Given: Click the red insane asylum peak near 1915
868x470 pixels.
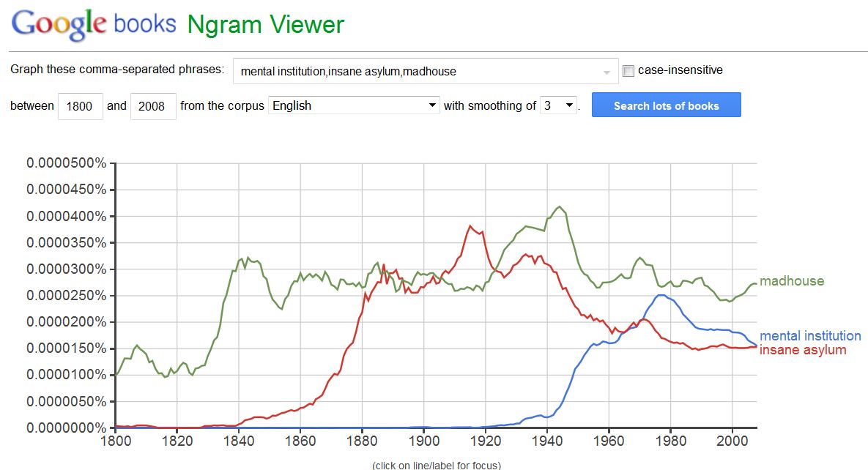Looking at the screenshot, I should (x=470, y=226).
